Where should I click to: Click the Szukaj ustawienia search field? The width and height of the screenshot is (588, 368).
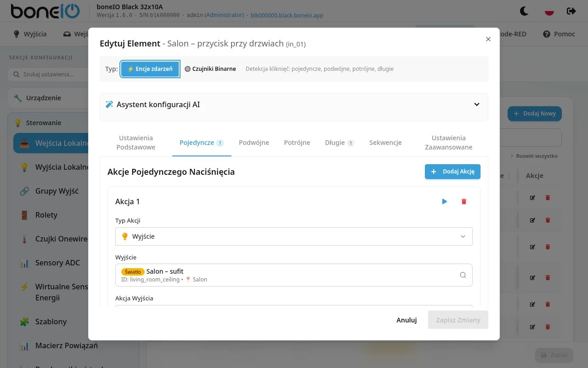[48, 74]
